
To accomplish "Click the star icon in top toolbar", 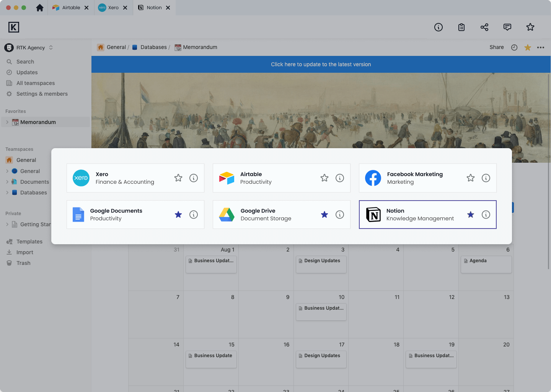I will coord(530,27).
